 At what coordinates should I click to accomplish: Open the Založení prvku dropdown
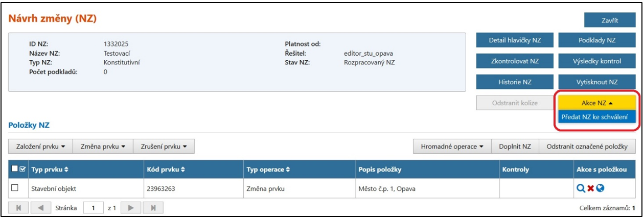point(41,147)
